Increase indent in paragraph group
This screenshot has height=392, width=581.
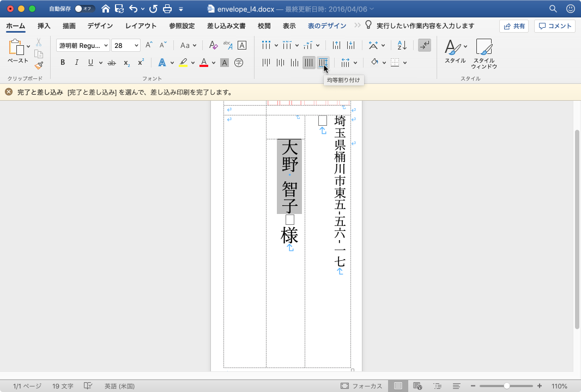point(350,45)
